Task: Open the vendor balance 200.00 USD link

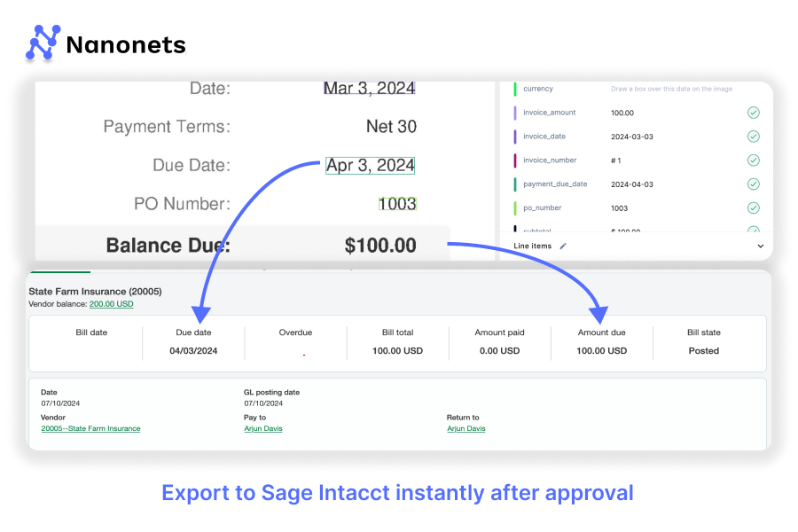Action: (111, 304)
